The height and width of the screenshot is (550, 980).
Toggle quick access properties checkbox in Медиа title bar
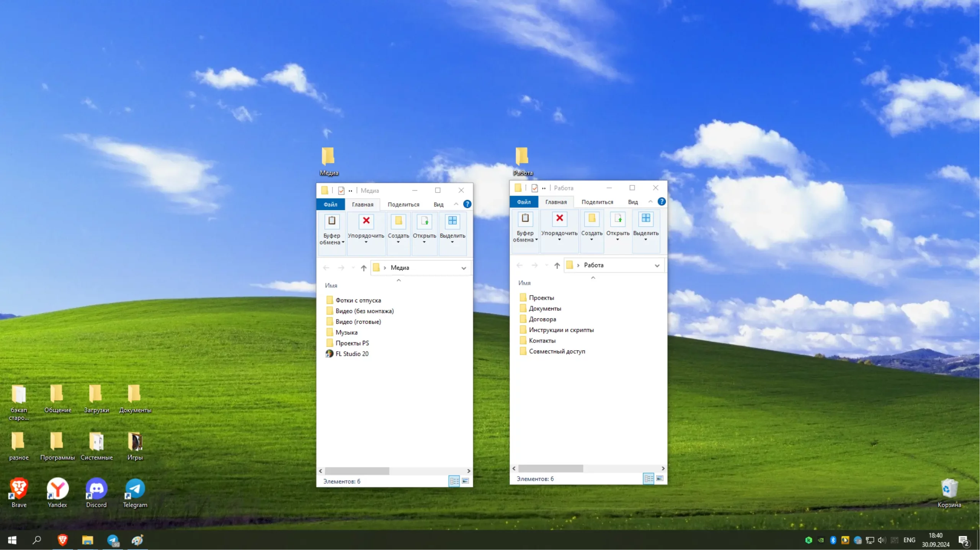(341, 191)
